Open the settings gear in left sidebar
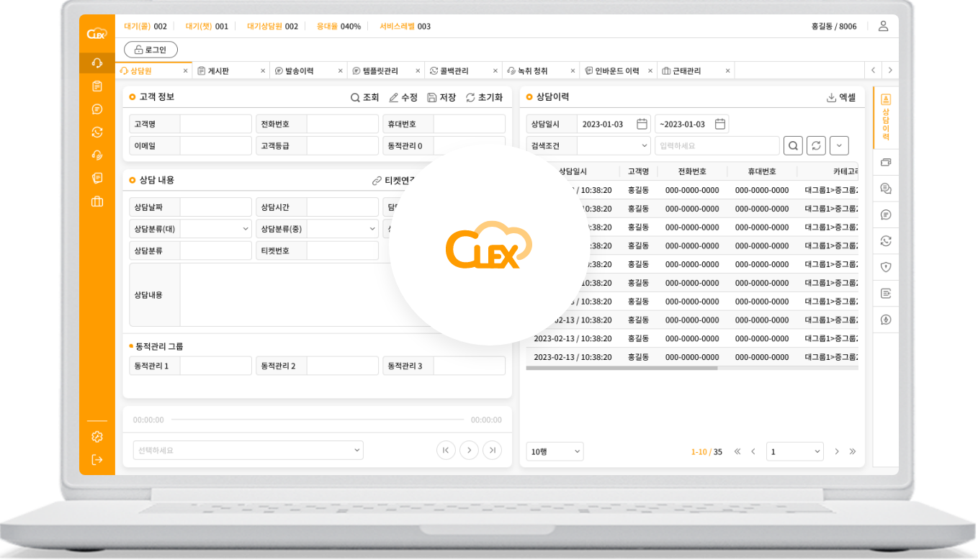The height and width of the screenshot is (560, 978). [97, 437]
